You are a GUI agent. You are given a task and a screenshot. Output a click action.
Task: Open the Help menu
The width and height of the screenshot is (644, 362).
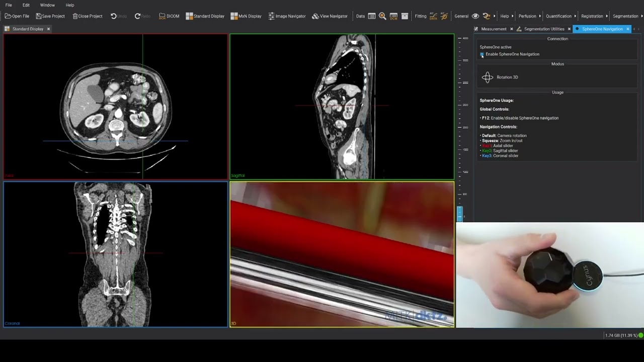[x=70, y=5]
